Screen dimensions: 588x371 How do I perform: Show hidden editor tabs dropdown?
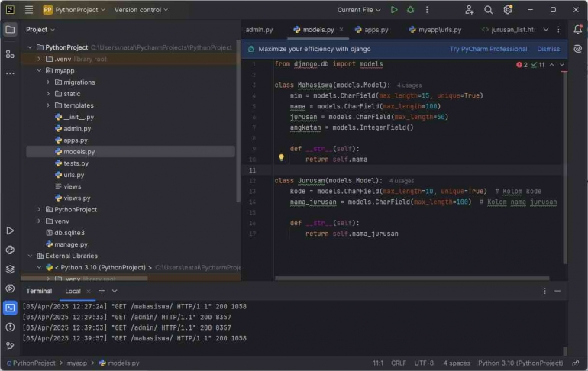(546, 30)
